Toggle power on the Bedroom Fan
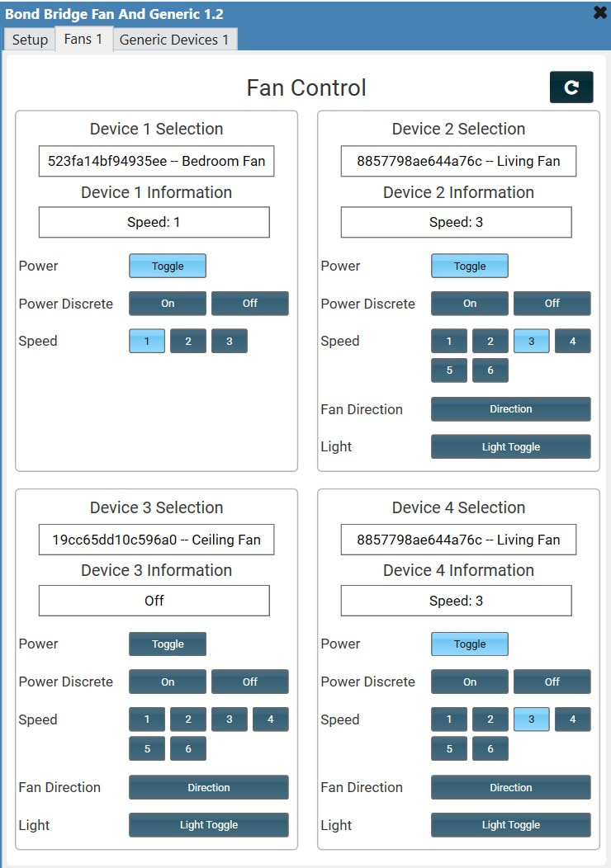This screenshot has height=868, width=611. coord(167,266)
